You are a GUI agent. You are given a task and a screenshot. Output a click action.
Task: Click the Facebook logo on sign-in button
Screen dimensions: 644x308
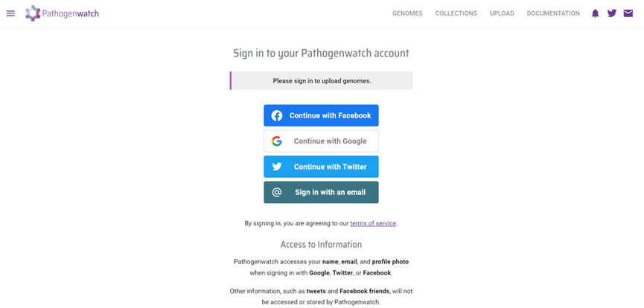tap(277, 116)
